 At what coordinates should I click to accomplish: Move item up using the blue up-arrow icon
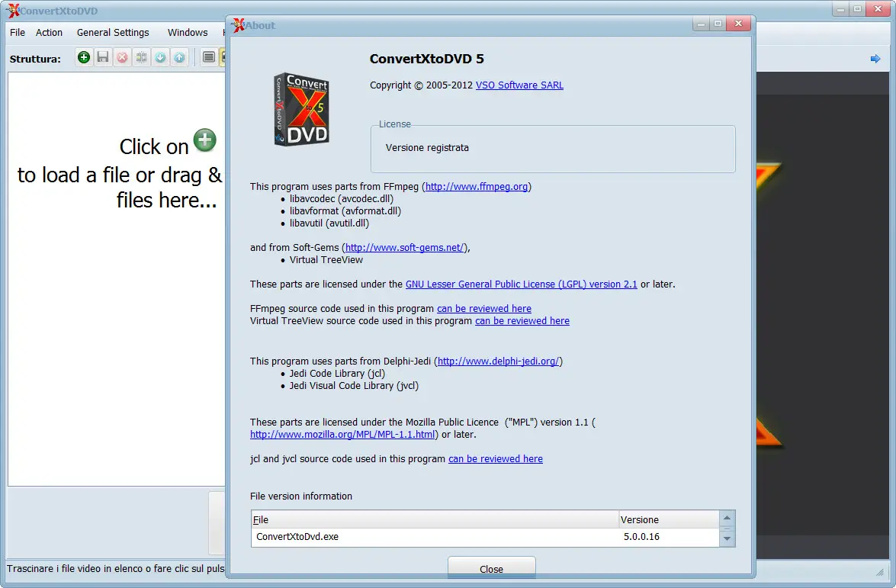point(179,57)
